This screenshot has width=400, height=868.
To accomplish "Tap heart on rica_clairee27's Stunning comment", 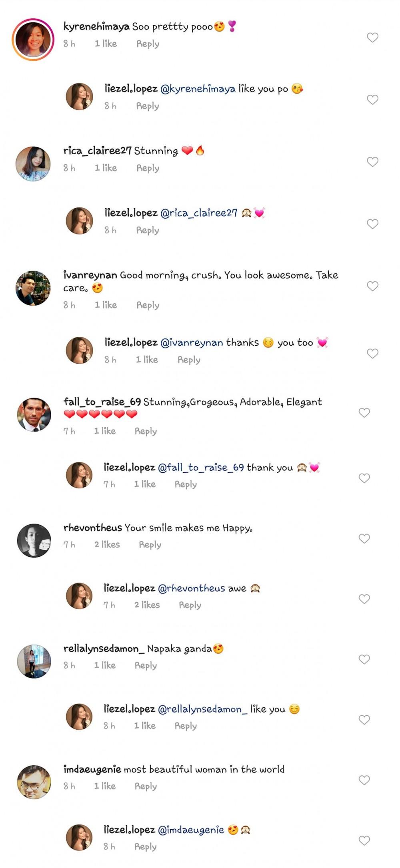I will coord(372,162).
